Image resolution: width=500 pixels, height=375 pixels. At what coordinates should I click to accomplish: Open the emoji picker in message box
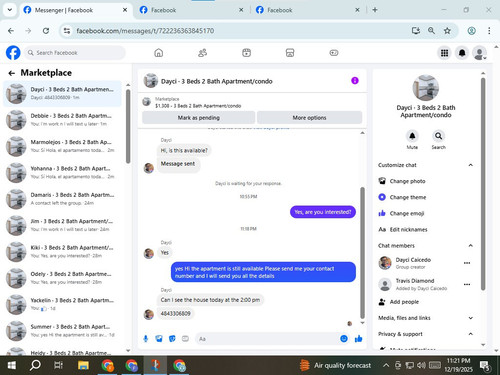click(x=344, y=339)
